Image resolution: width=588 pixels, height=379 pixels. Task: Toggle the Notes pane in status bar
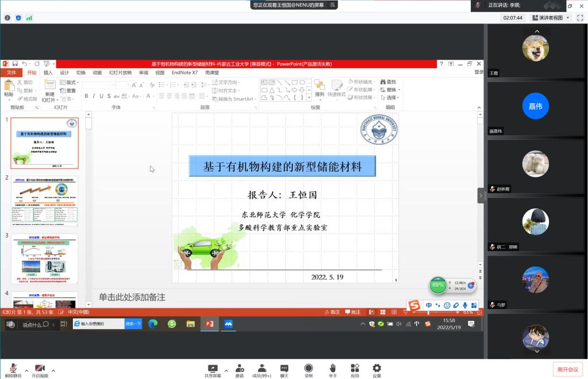(x=332, y=312)
